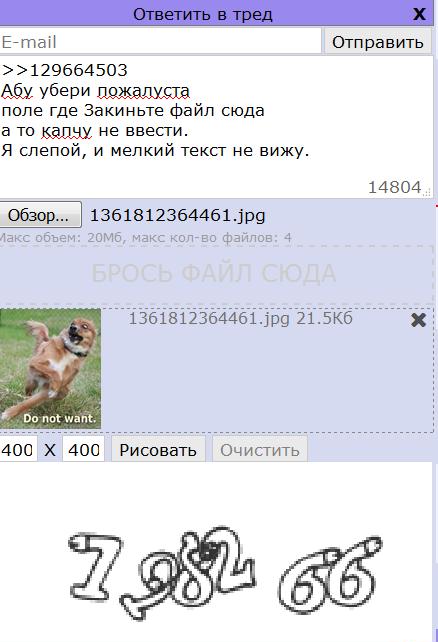Click the underlined word "капчу" in the message
The width and height of the screenshot is (438, 642).
pos(67,131)
